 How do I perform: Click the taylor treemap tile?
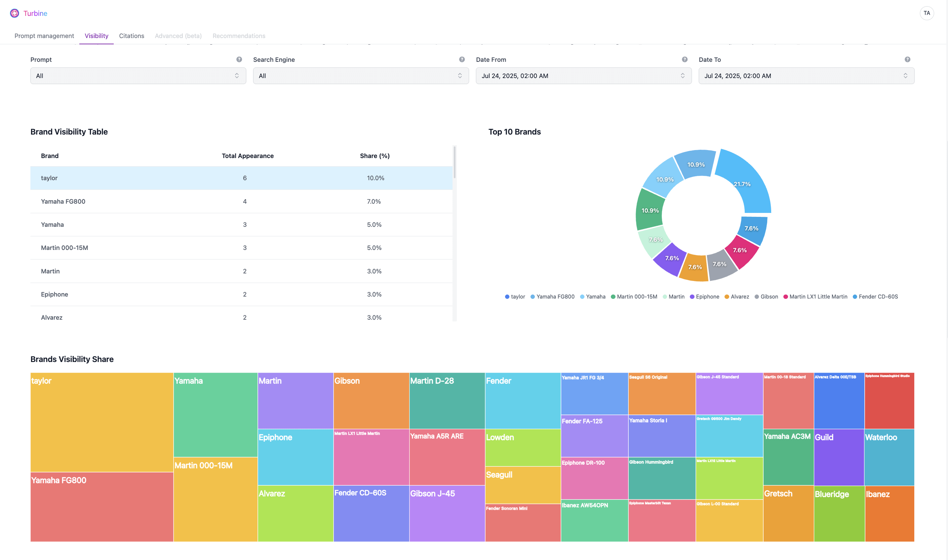coord(102,422)
